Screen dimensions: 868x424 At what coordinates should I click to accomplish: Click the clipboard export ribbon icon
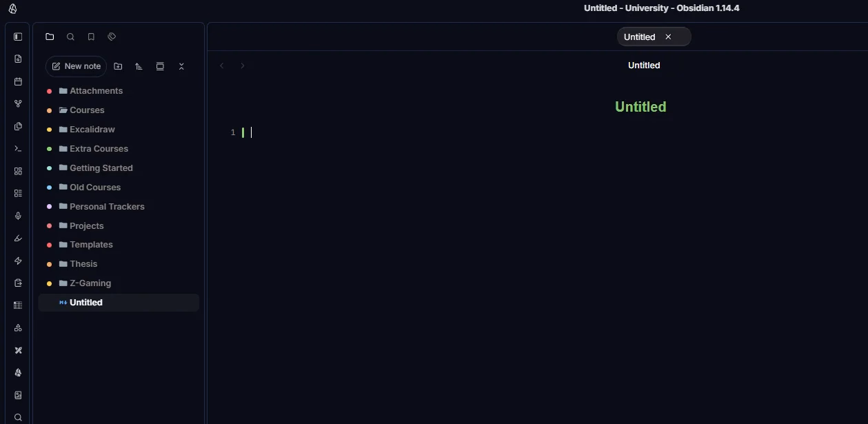18,283
